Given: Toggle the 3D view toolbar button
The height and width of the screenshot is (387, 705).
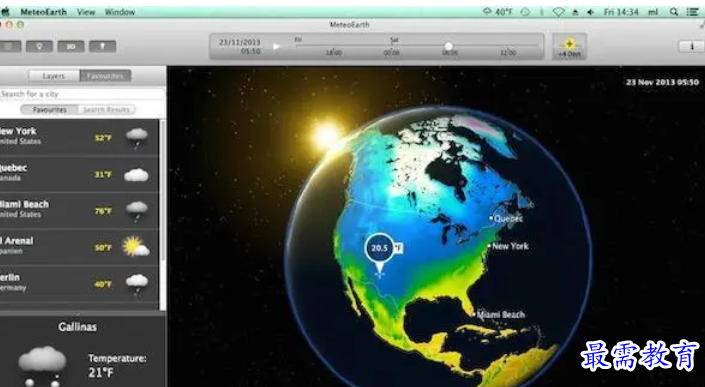Looking at the screenshot, I should point(71,46).
